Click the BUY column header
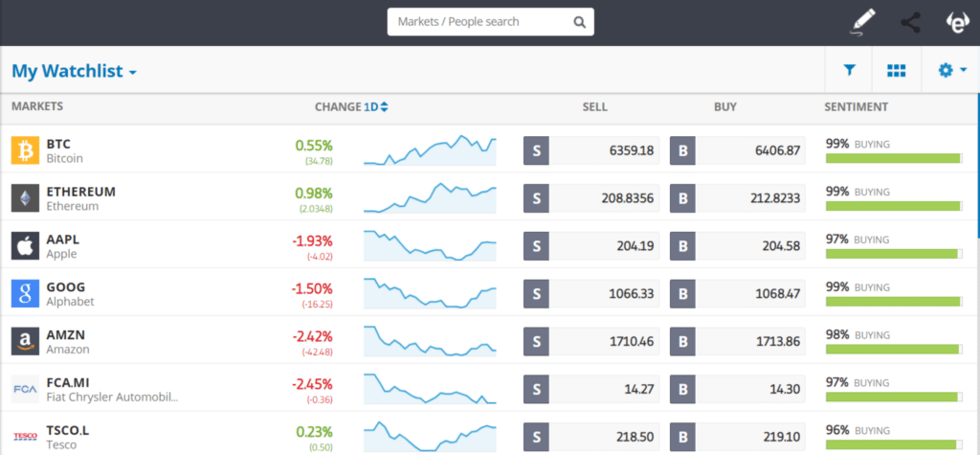The image size is (980, 455). click(x=725, y=107)
